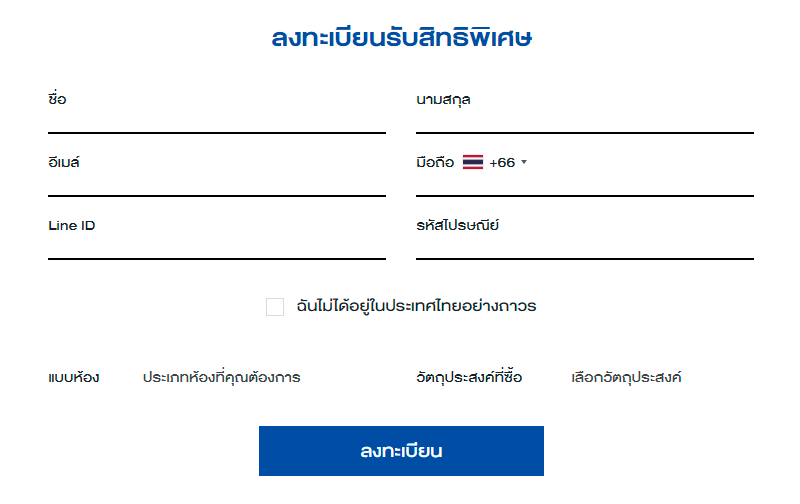Click the ลงทะเบียนรับสิทธิพิเศษ heading
The width and height of the screenshot is (800, 504).
pos(401,40)
